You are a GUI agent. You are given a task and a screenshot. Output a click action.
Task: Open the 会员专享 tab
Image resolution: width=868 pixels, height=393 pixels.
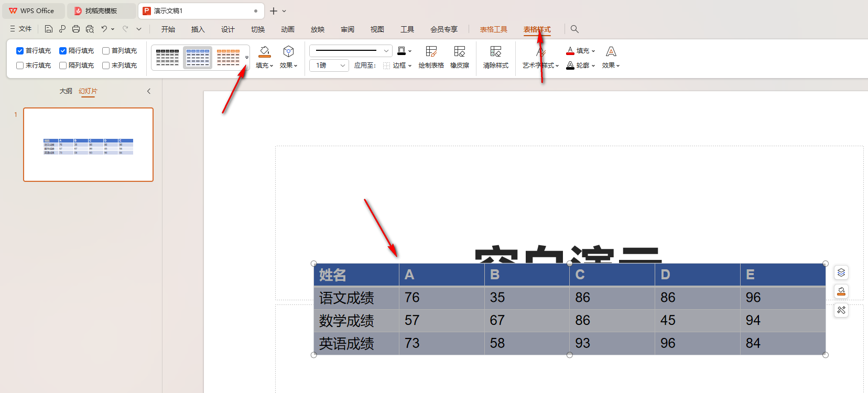[x=444, y=29]
